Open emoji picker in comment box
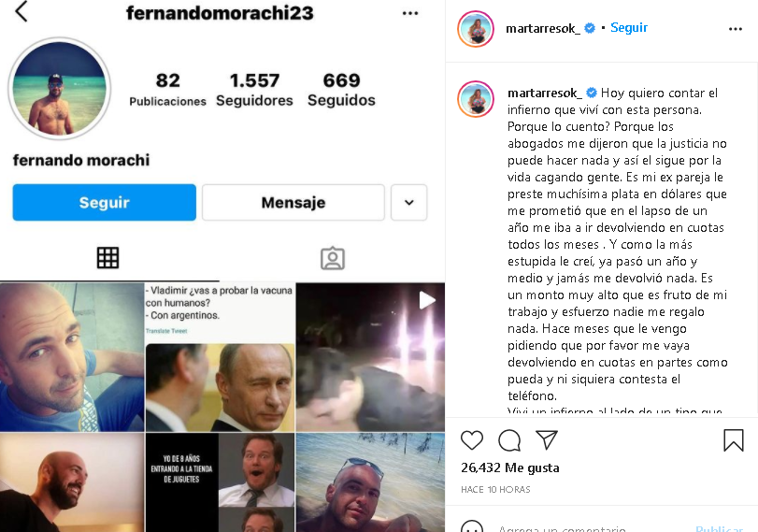 pos(472,526)
